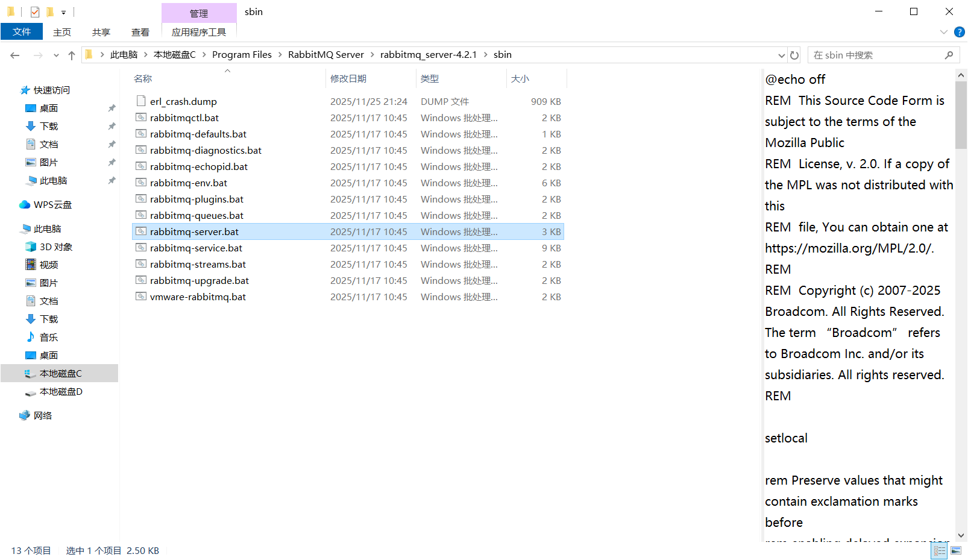Open the 应用程序工具 ribbon tab
Image resolution: width=968 pixels, height=560 pixels.
[199, 32]
